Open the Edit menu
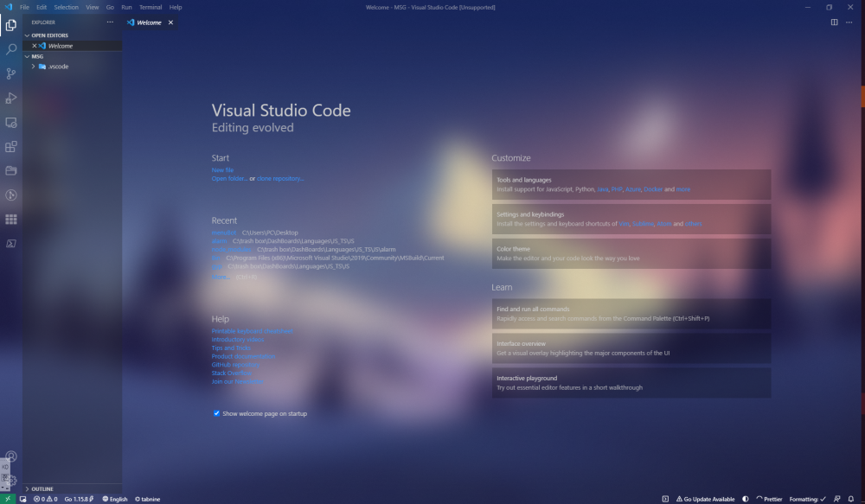This screenshot has width=865, height=504. [42, 7]
